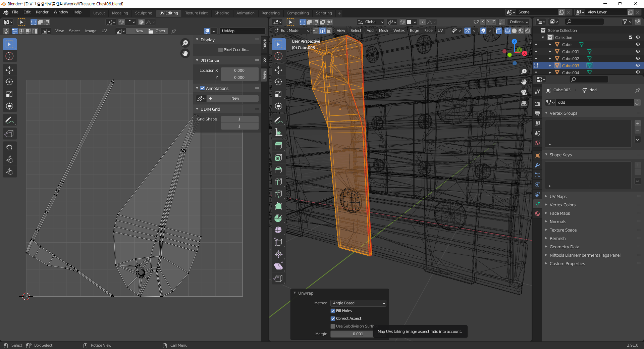Open the Material properties tab
Viewport: 644px width, 349px height.
point(537,214)
